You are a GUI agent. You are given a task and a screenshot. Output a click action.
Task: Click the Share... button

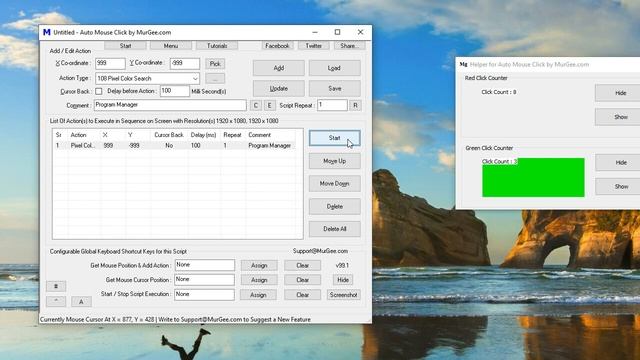click(349, 46)
